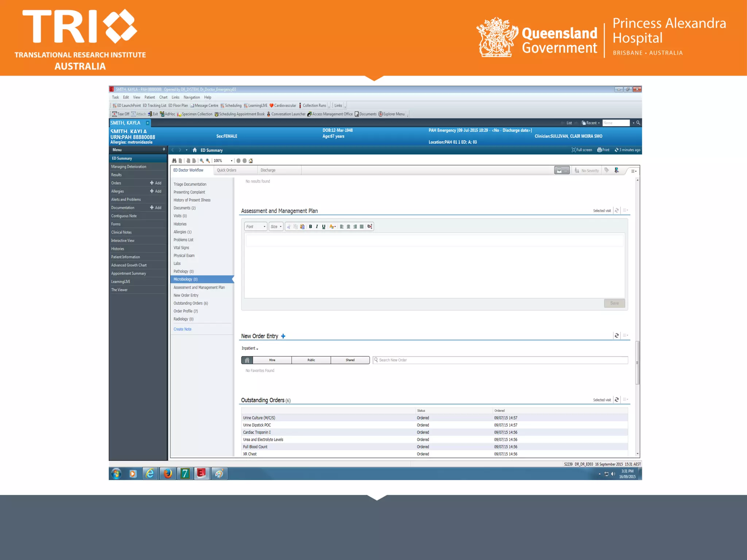The width and height of the screenshot is (747, 560).
Task: Click the Tear Off toolbar icon
Action: 115,114
